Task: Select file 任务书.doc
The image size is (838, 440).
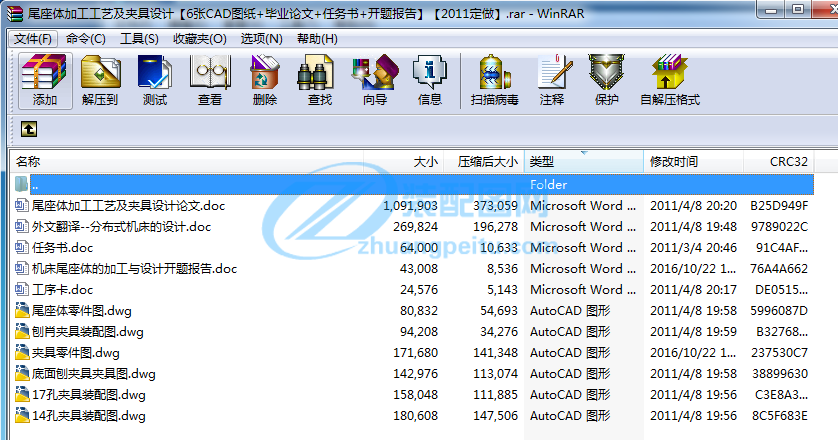Action: click(x=63, y=248)
